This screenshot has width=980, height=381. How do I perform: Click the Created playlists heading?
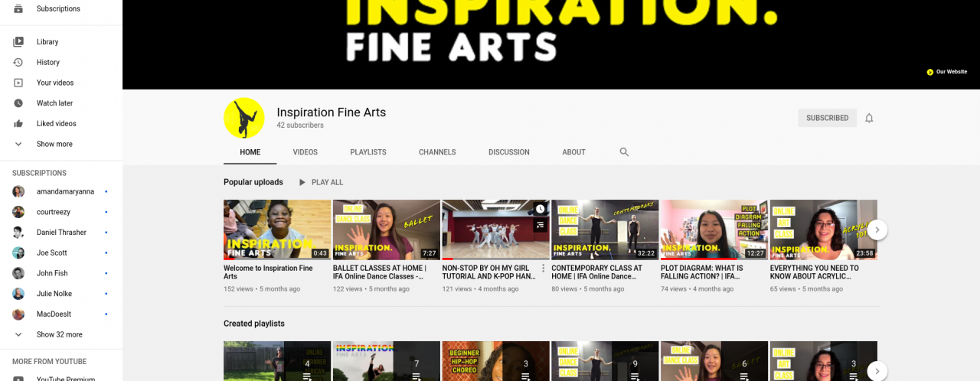pos(254,324)
